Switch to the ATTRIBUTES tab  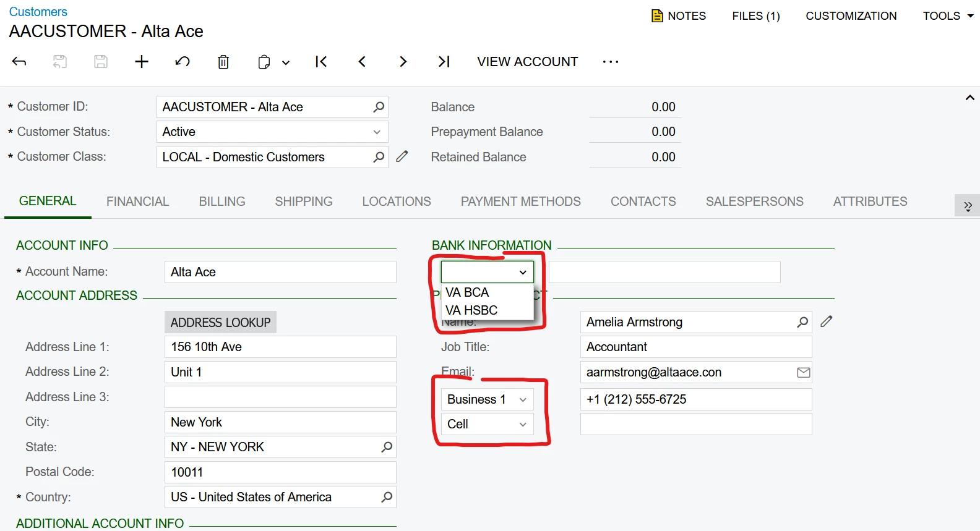870,202
